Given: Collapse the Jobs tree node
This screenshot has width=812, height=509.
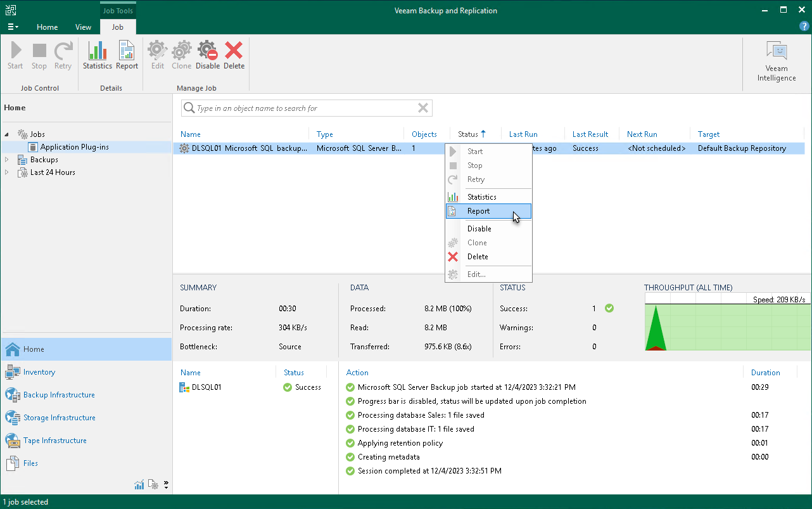Looking at the screenshot, I should [x=7, y=134].
